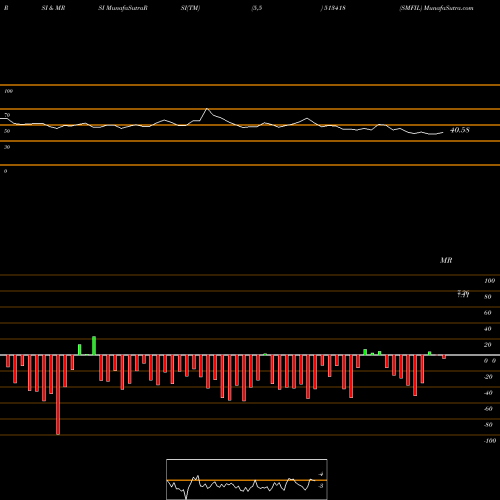Click the tallest green bar in MR chart

coord(94,346)
